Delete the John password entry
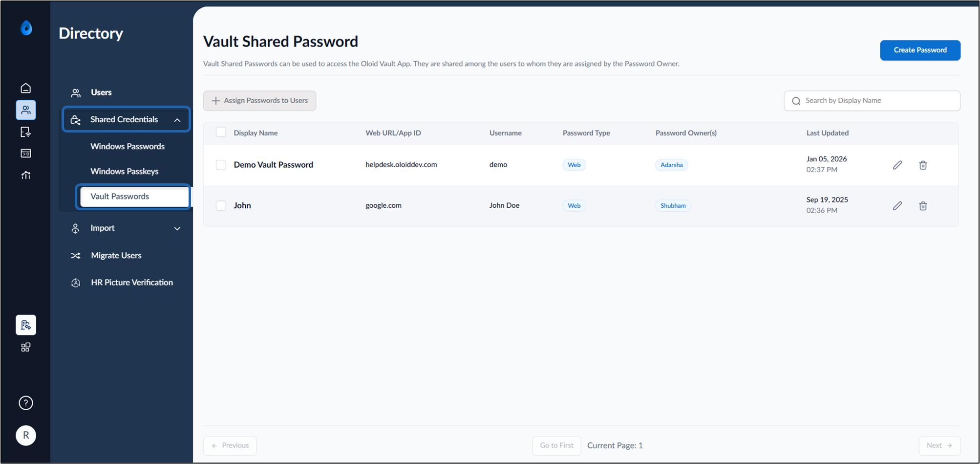The image size is (980, 464). (923, 206)
